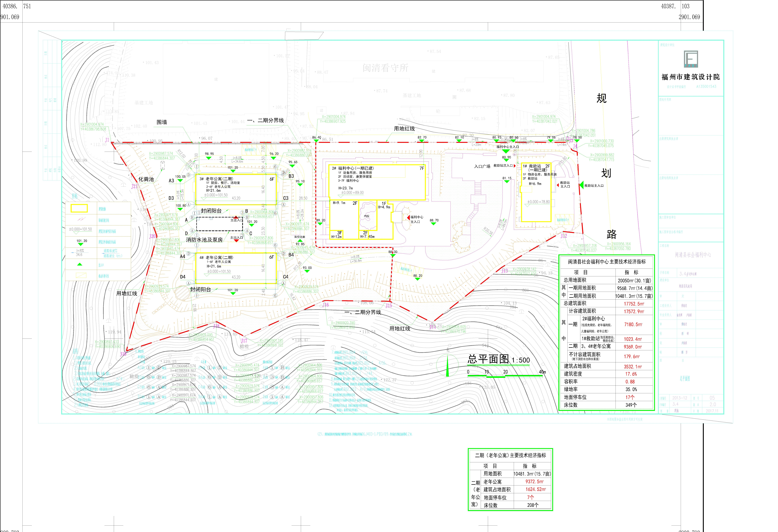This screenshot has width=778, height=532.
Task: Click boundary point label J20
Action: [152, 236]
